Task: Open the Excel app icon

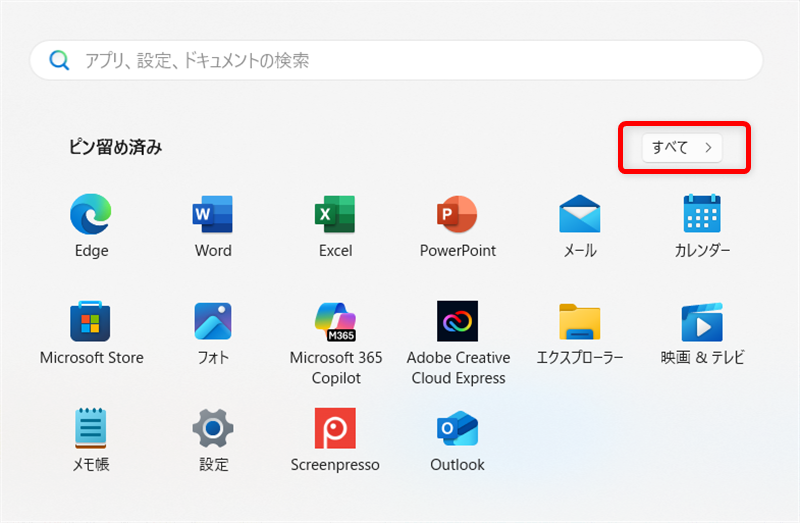Action: pyautogui.click(x=335, y=214)
